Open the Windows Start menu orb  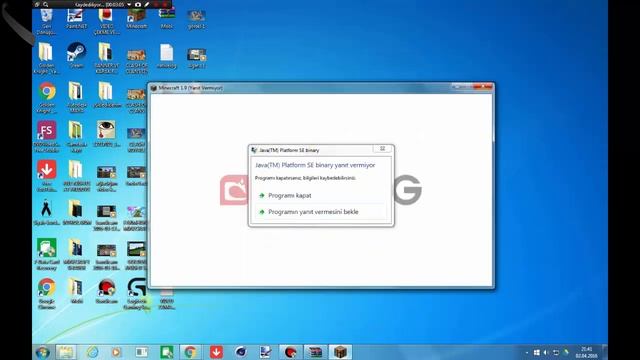click(42, 352)
